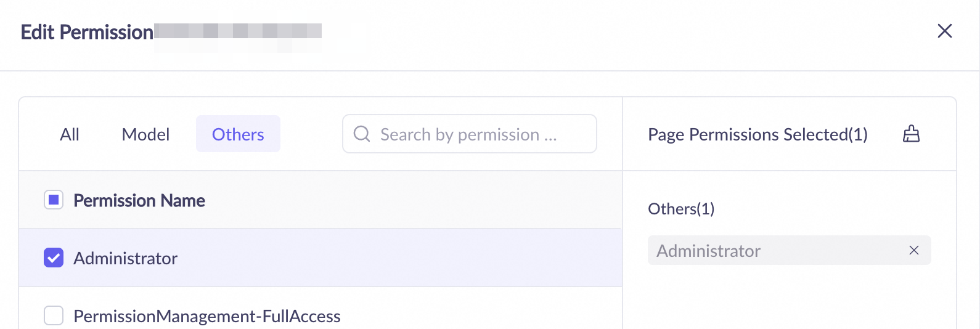Enable the PermissionManagement-FullAccess checkbox
The width and height of the screenshot is (980, 329).
pos(54,315)
